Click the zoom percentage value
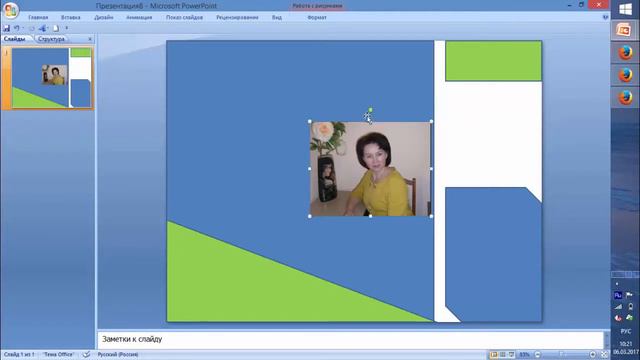This screenshot has height=360, width=640. (x=524, y=355)
